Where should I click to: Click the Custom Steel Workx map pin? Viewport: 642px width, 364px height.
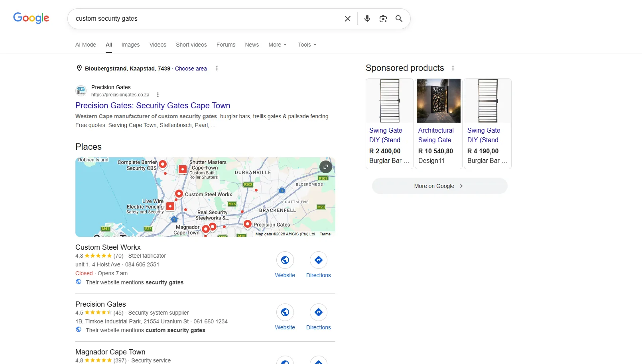click(179, 194)
